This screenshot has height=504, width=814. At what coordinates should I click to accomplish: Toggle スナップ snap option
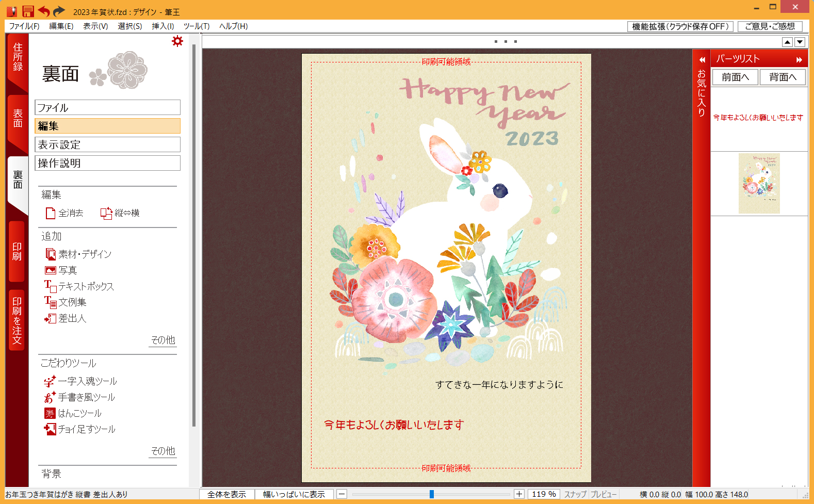click(x=575, y=494)
